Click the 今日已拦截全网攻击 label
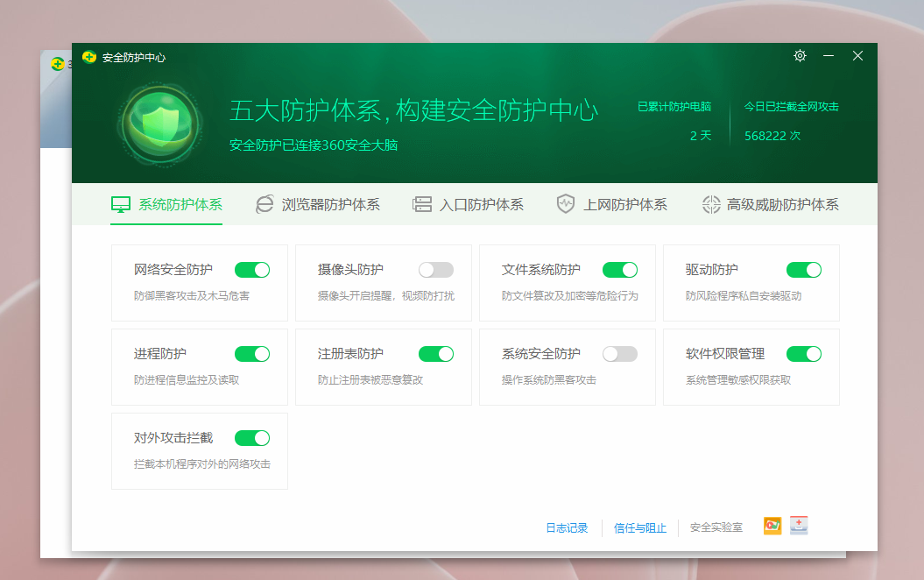Screen dimensions: 924x580 click(x=792, y=107)
